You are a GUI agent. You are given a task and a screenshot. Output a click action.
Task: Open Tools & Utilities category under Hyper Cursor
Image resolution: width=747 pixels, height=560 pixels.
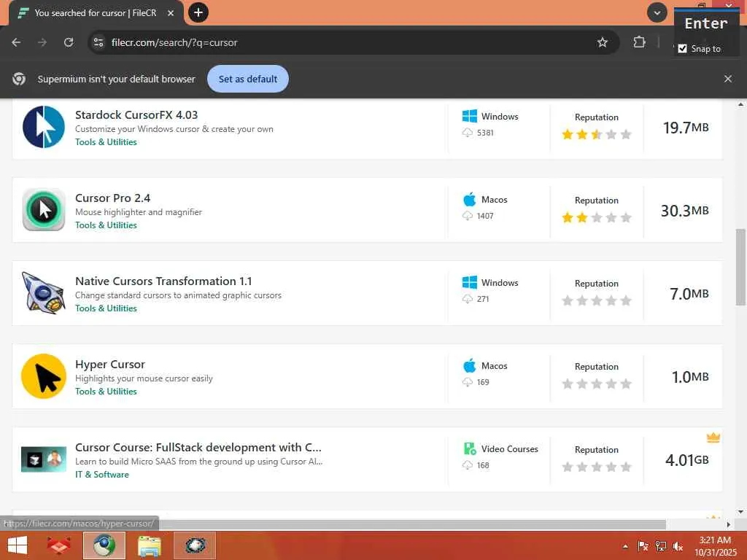106,391
